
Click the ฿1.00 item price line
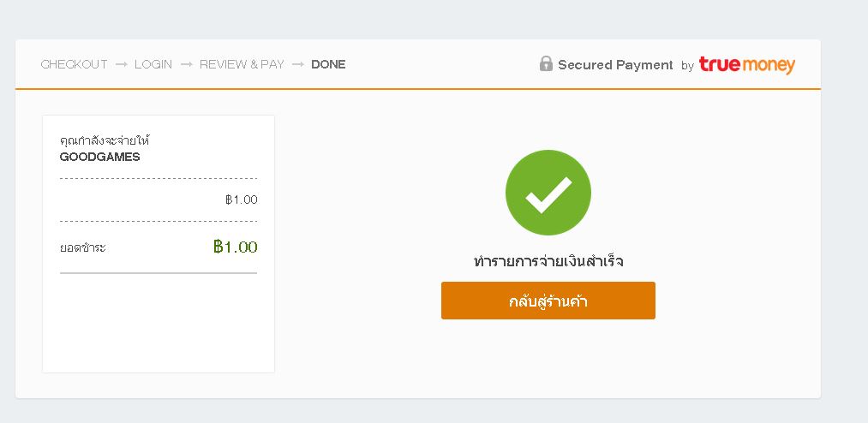coord(242,200)
